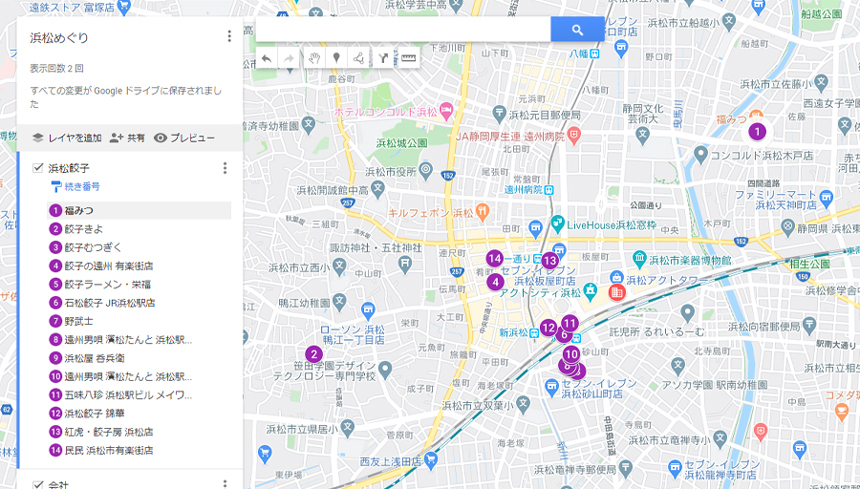Select the measure distance ruler tool
Viewport: 860px width, 489px height.
(x=408, y=58)
